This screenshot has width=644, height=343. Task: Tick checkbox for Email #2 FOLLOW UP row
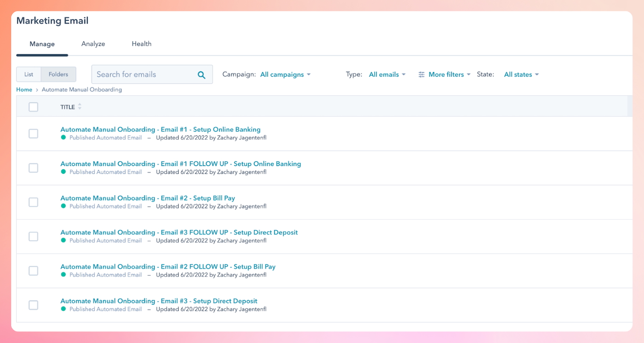[33, 271]
